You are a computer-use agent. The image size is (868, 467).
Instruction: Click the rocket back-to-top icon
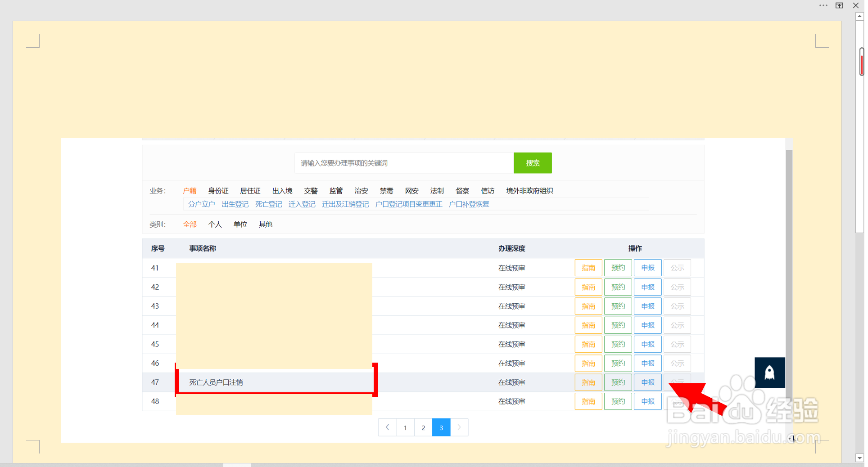pos(769,373)
